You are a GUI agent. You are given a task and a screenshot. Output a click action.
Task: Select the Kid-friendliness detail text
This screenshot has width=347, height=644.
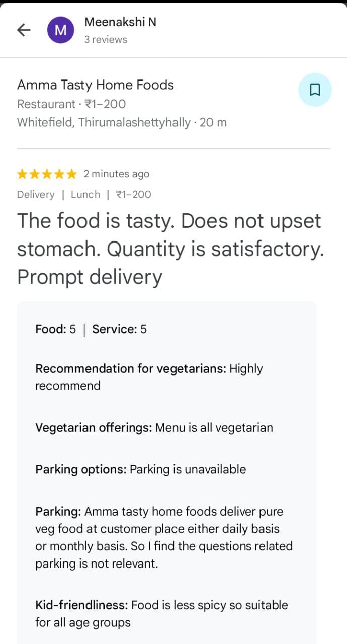[161, 613]
